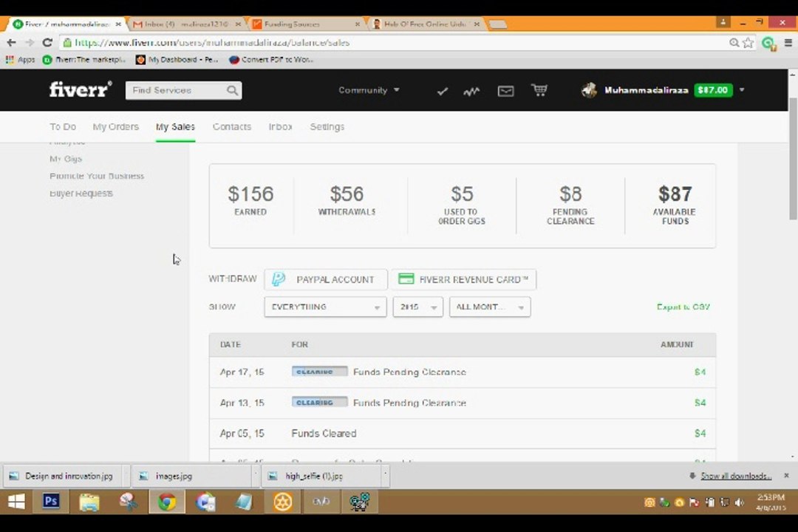Viewport: 798px width, 532px height.
Task: Click the browser forward arrow
Action: click(x=30, y=42)
